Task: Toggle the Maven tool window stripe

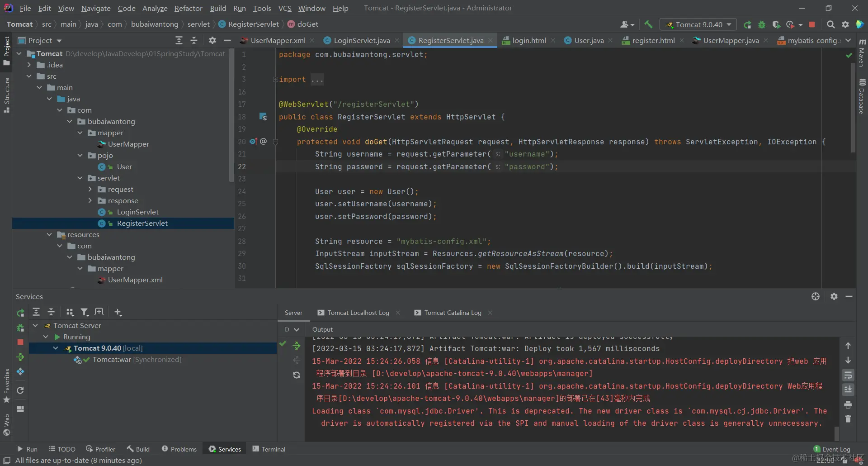Action: 862,53
